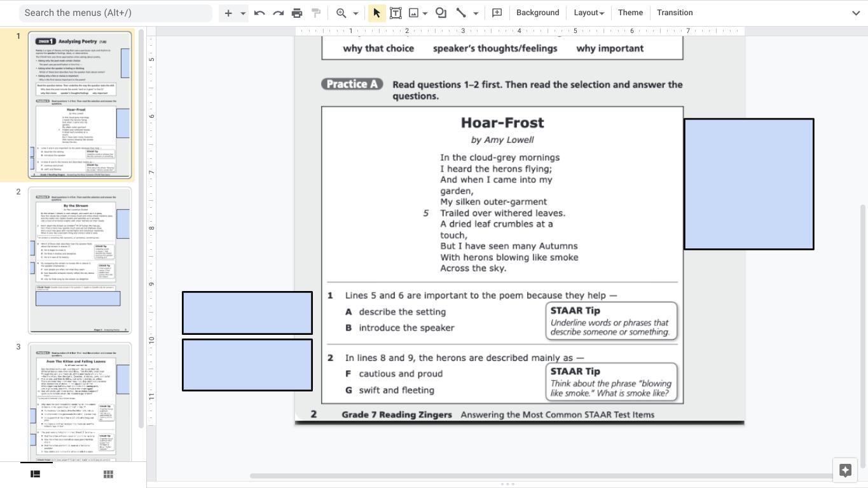Click the Add comment icon

[x=497, y=13]
